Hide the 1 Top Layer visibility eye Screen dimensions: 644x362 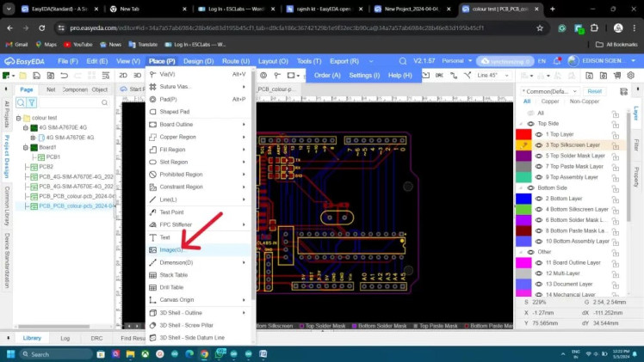pyautogui.click(x=539, y=135)
